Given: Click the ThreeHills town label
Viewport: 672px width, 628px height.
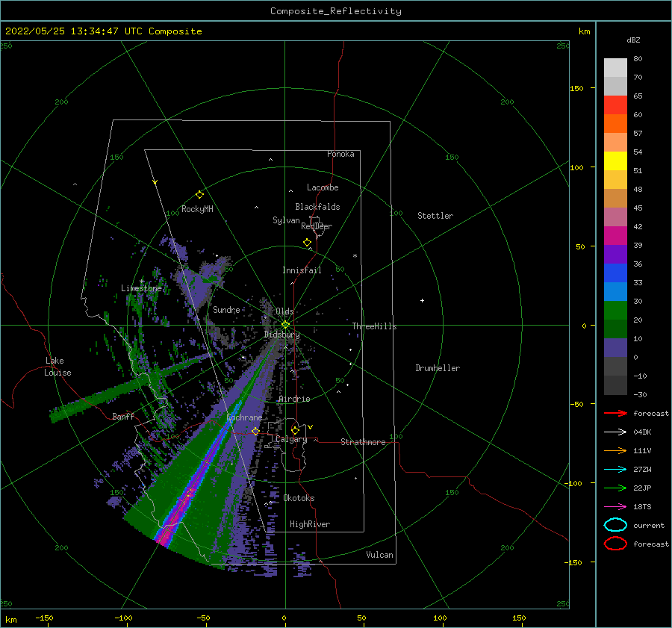Looking at the screenshot, I should [375, 326].
